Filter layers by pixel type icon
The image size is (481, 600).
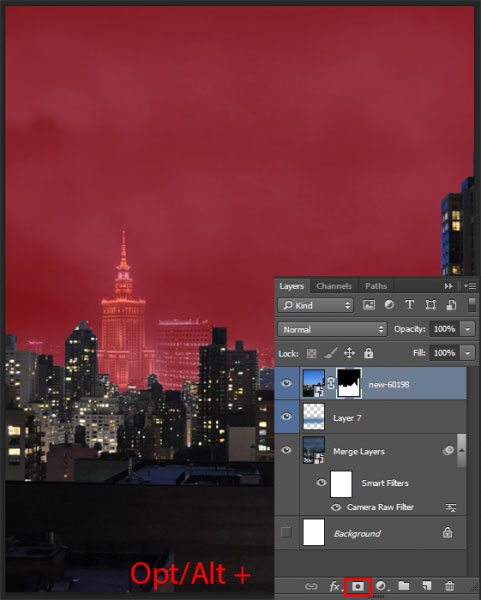point(368,305)
